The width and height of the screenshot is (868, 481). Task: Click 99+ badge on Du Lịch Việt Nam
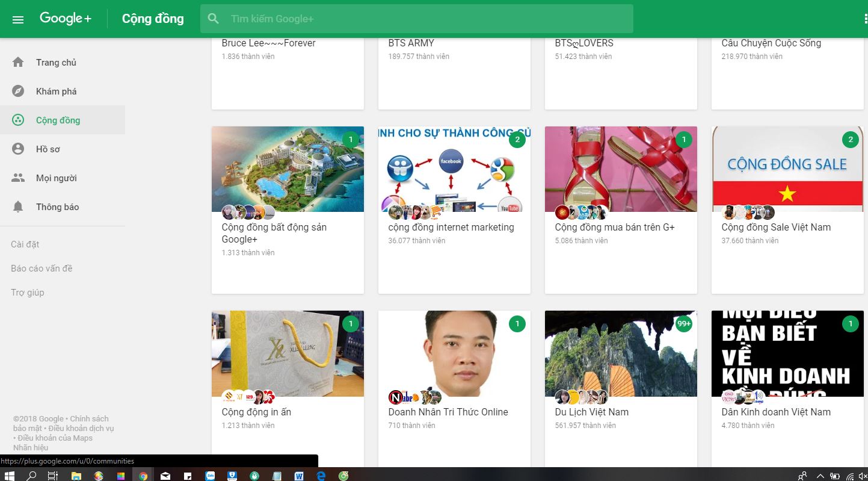coord(684,324)
